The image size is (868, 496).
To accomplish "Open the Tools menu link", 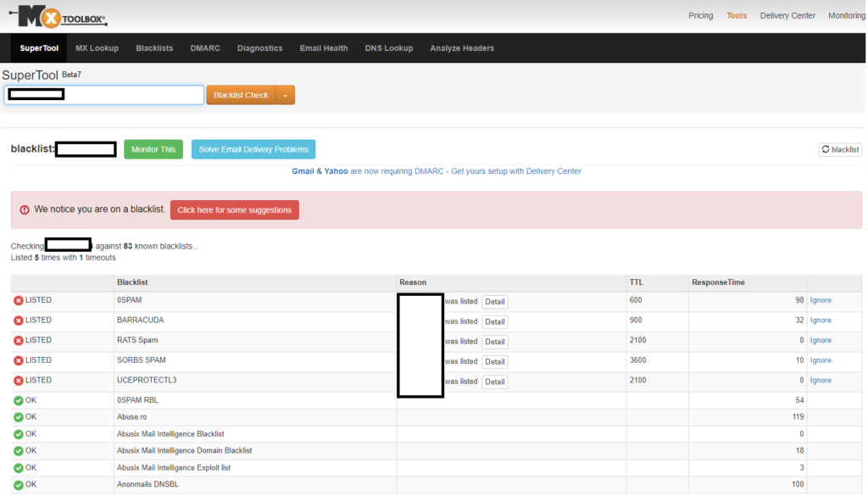I will pos(737,15).
